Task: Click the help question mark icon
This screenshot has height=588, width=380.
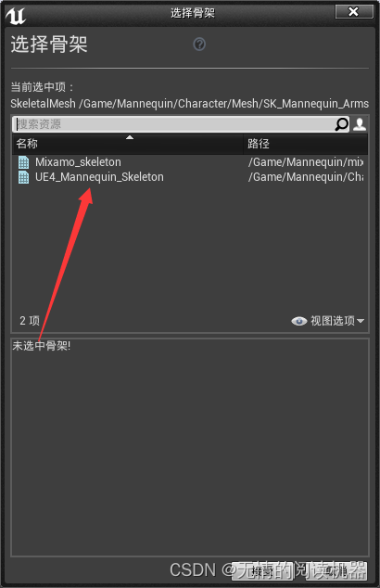Action: click(x=199, y=45)
